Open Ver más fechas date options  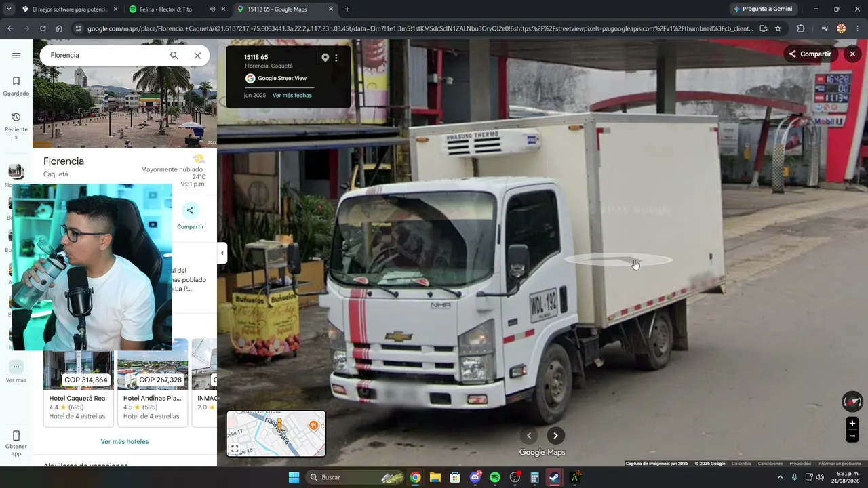(292, 96)
